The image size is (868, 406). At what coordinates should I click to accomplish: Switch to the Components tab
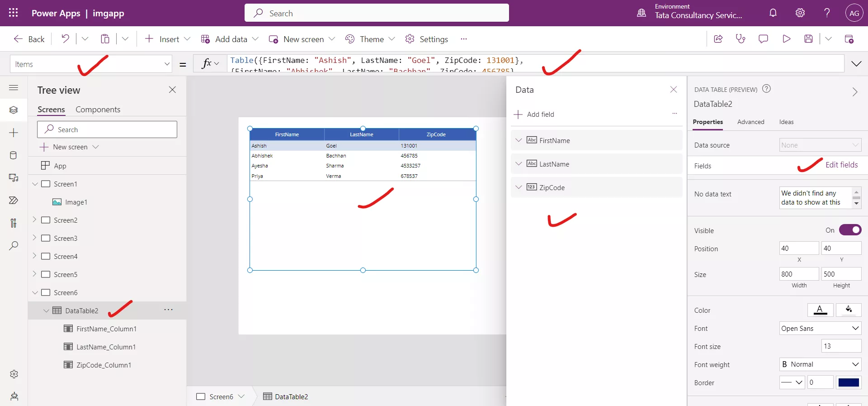pos(98,110)
